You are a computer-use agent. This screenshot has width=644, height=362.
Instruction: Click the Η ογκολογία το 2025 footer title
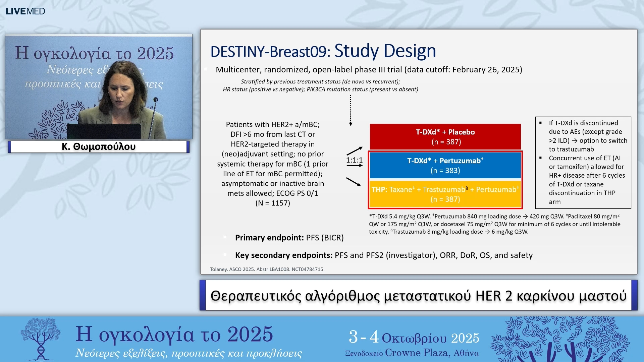click(174, 334)
